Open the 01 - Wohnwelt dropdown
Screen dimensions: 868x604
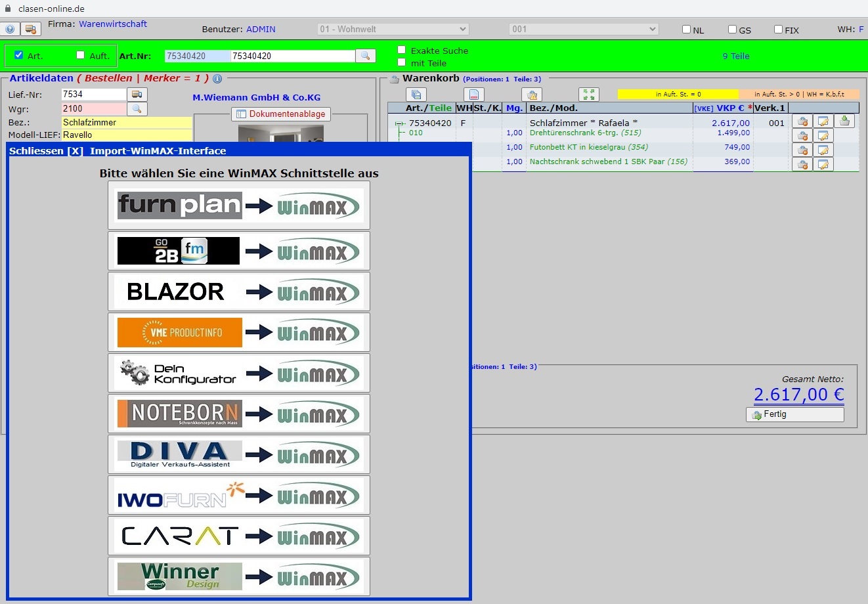pyautogui.click(x=393, y=29)
